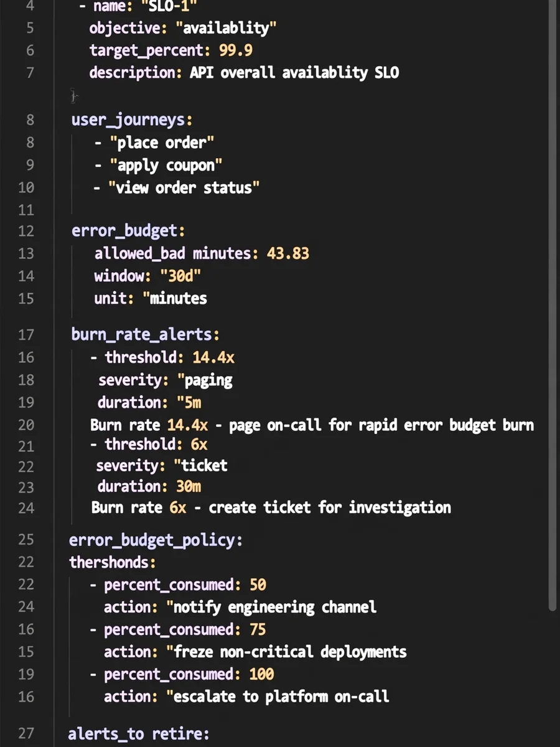Viewport: 560px width, 747px height.
Task: Click the vertical scrollbar thumb on the right
Action: click(553, 305)
